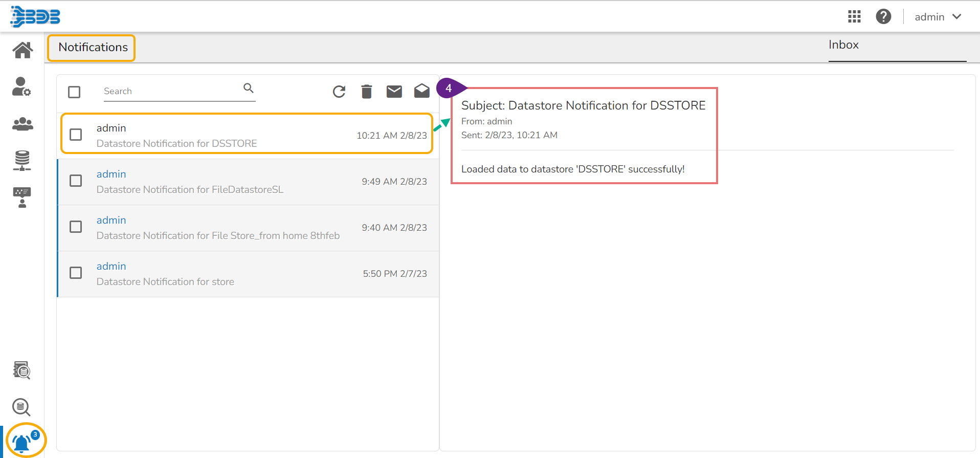
Task: Open the user settings sidebar icon
Action: pyautogui.click(x=21, y=86)
